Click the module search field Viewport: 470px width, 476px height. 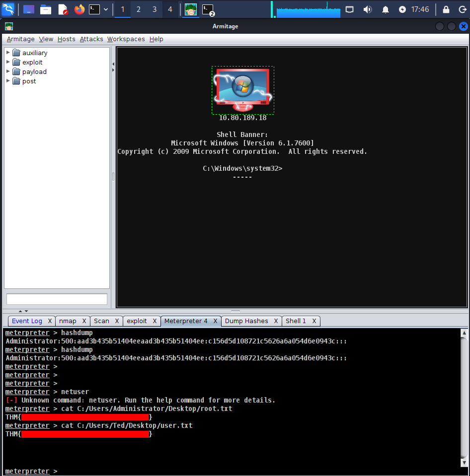pos(57,299)
